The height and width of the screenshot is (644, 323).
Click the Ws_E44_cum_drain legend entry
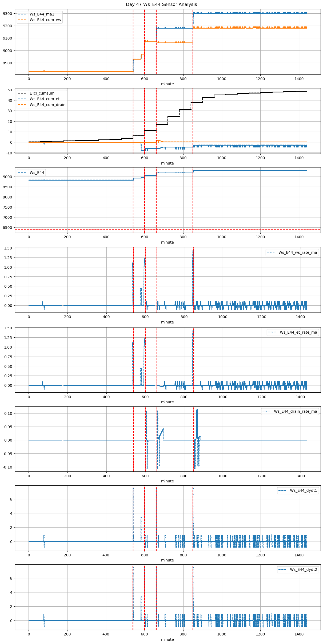pyautogui.click(x=47, y=105)
